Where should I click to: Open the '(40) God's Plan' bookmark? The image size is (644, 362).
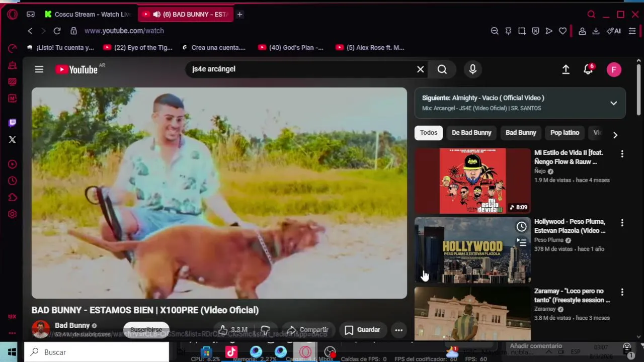291,48
